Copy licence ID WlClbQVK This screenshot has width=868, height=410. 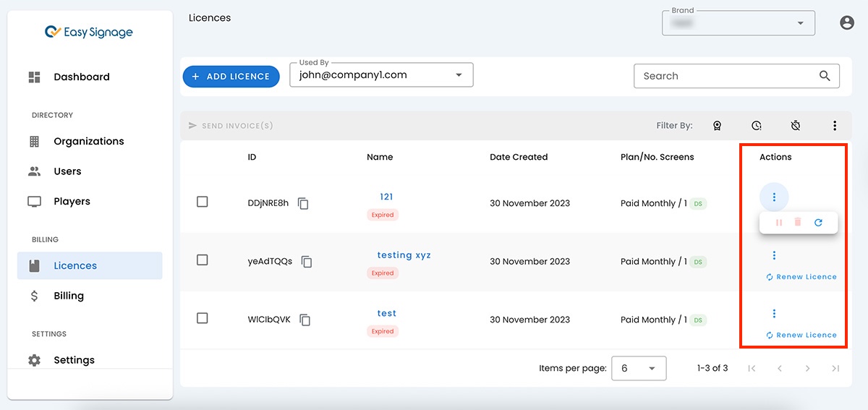[x=305, y=320]
